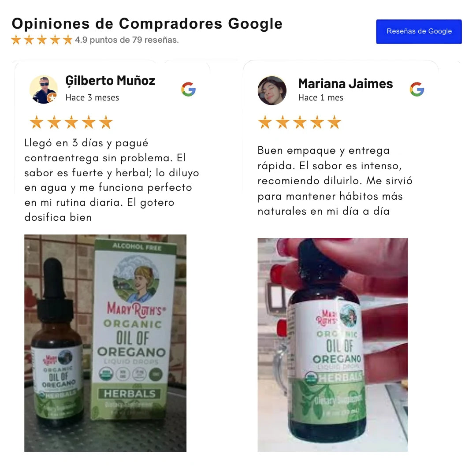The width and height of the screenshot is (476, 476).
Task: Click the first star of the header rating
Action: 16,40
